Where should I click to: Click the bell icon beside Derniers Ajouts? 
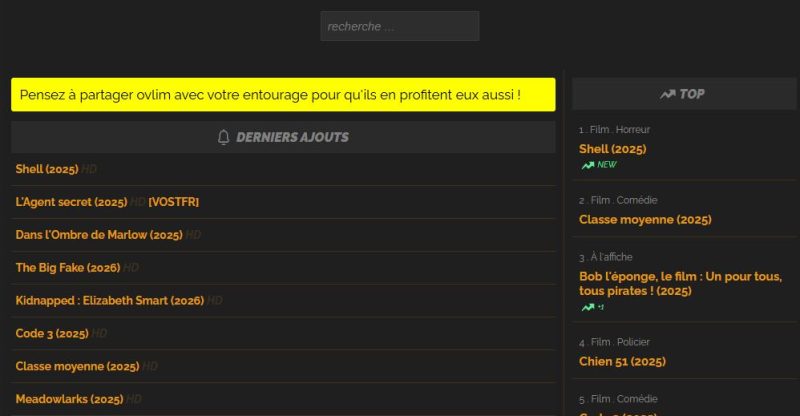223,137
